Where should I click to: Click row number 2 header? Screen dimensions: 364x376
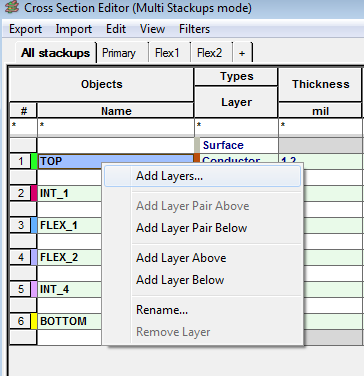pyautogui.click(x=20, y=193)
